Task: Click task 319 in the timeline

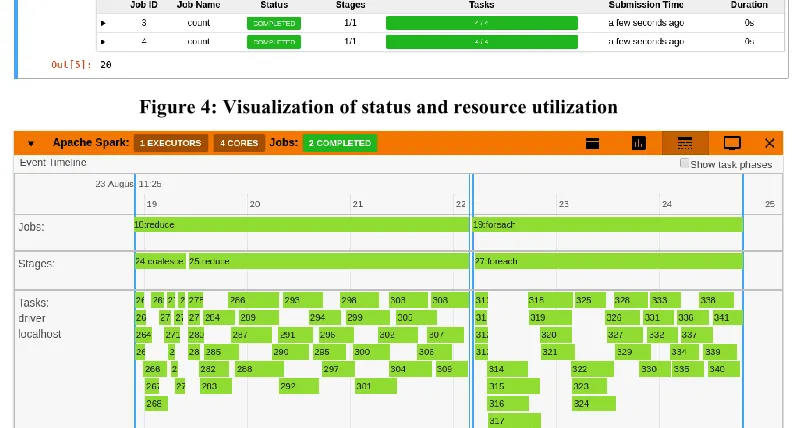Action: (550, 317)
